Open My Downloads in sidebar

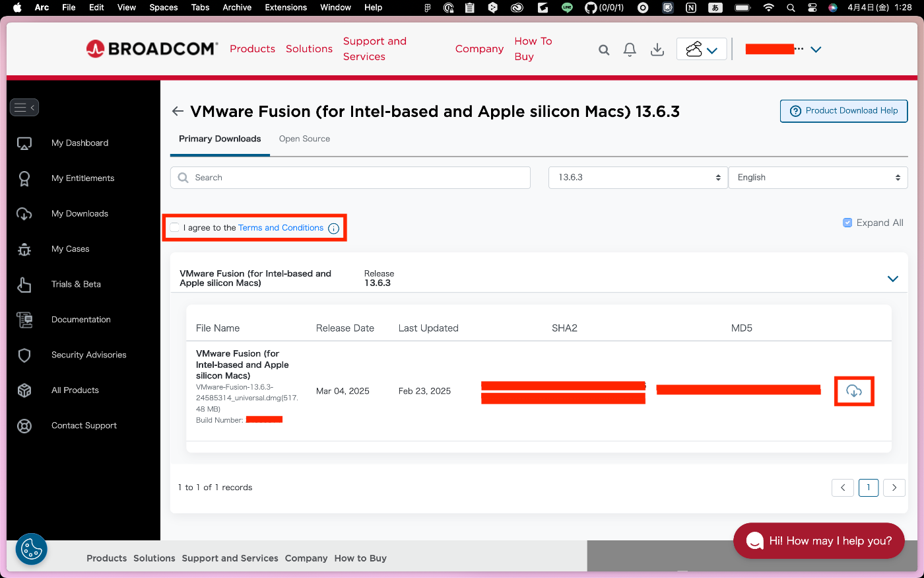pos(80,214)
